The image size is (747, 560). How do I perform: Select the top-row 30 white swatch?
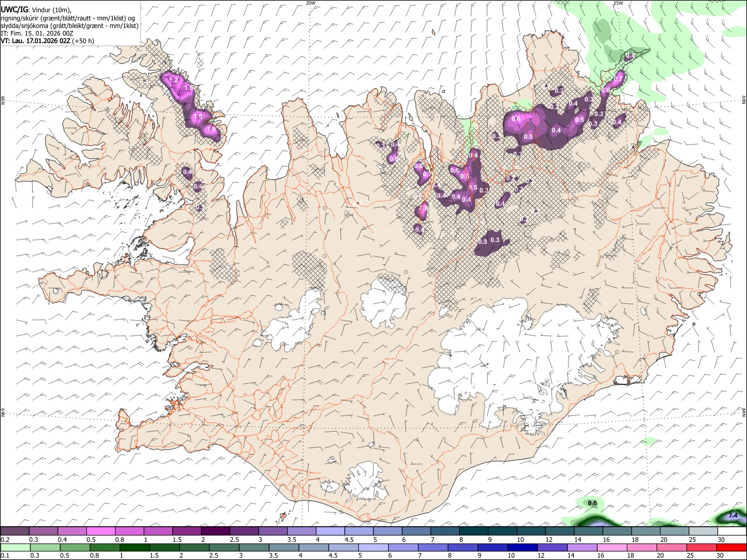coord(732,531)
